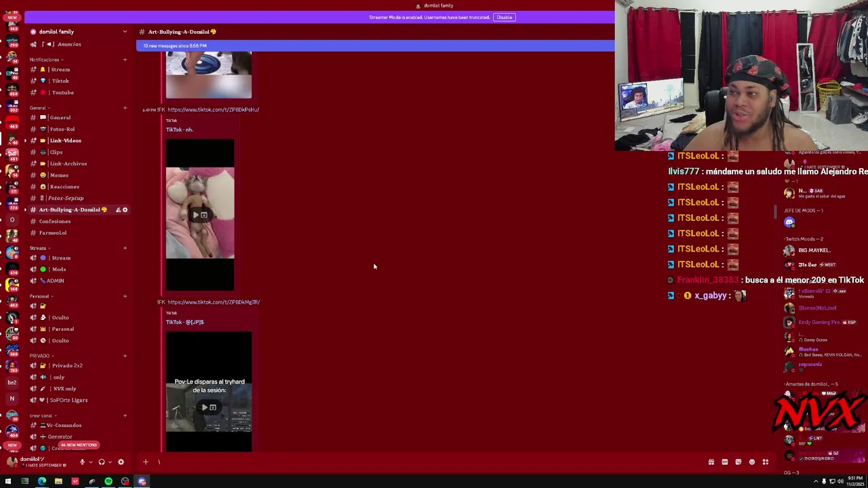Open File Explorer from the taskbar

coord(58,481)
